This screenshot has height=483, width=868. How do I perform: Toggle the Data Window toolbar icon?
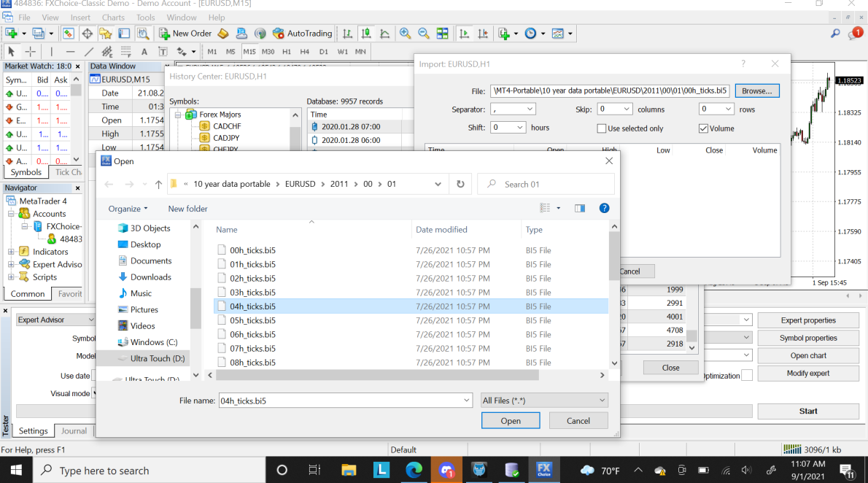pyautogui.click(x=87, y=34)
